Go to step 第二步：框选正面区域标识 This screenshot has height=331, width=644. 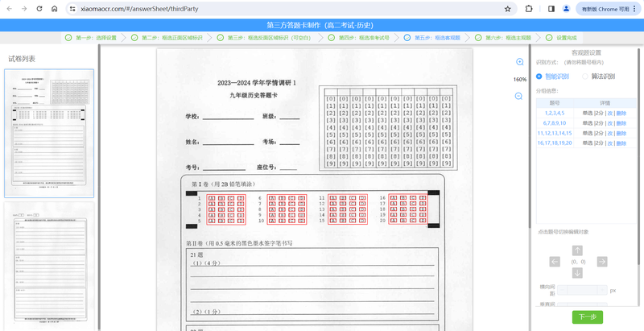coord(167,38)
